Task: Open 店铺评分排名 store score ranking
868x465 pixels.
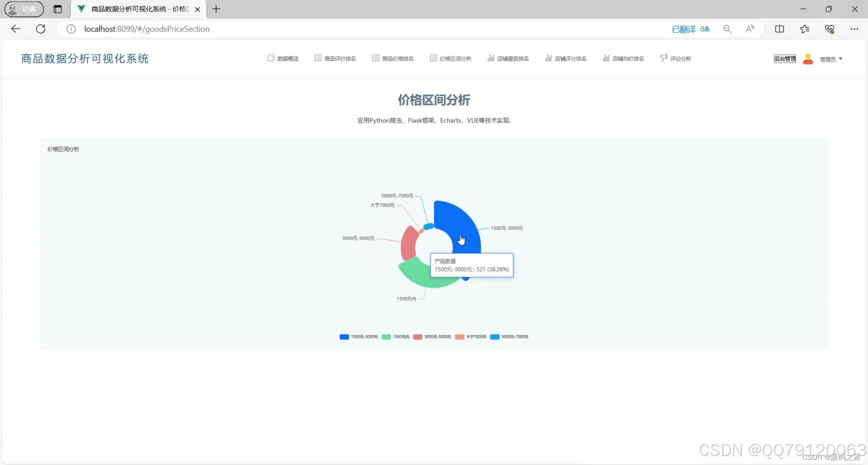Action: pyautogui.click(x=570, y=58)
